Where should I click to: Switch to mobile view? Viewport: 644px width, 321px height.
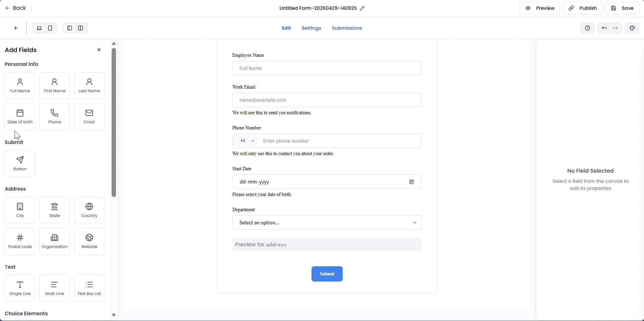pos(50,28)
